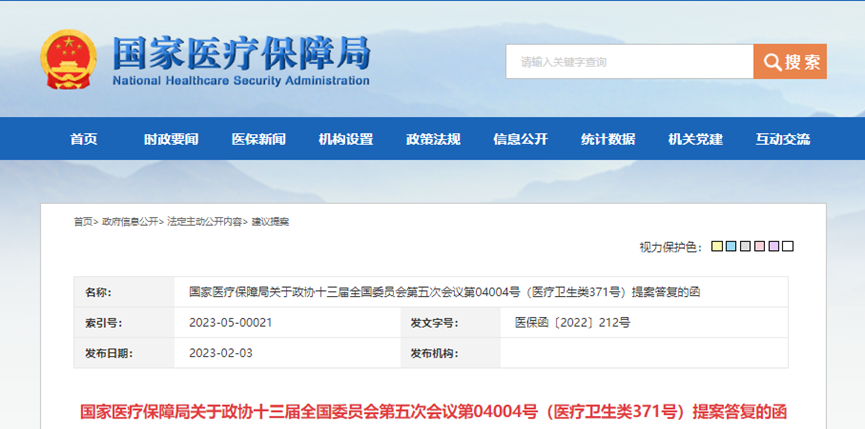Open 统计数据 navigation item
This screenshot has width=865, height=429.
pyautogui.click(x=608, y=139)
